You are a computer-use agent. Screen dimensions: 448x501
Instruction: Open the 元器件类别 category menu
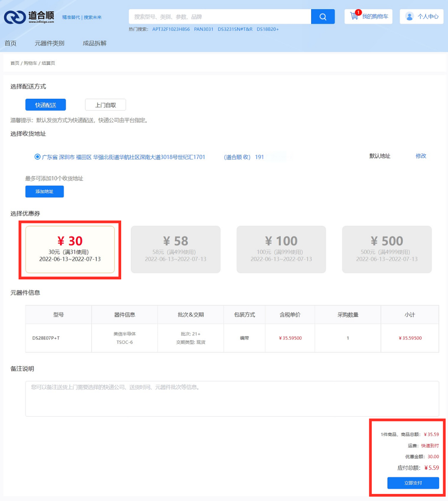click(49, 43)
